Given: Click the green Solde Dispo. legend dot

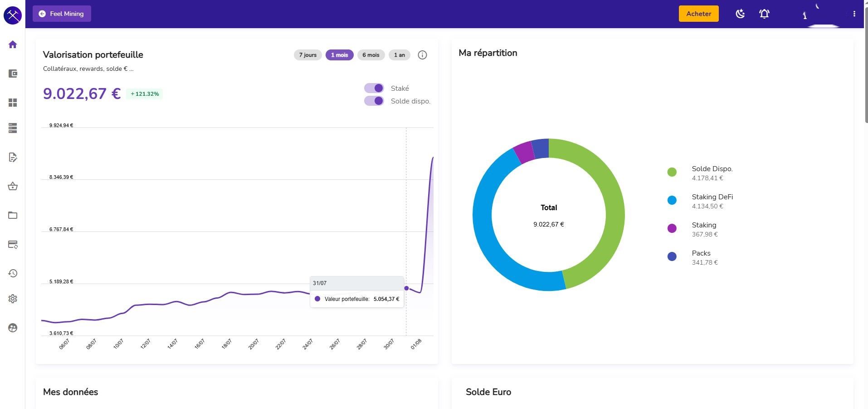Looking at the screenshot, I should point(672,172).
